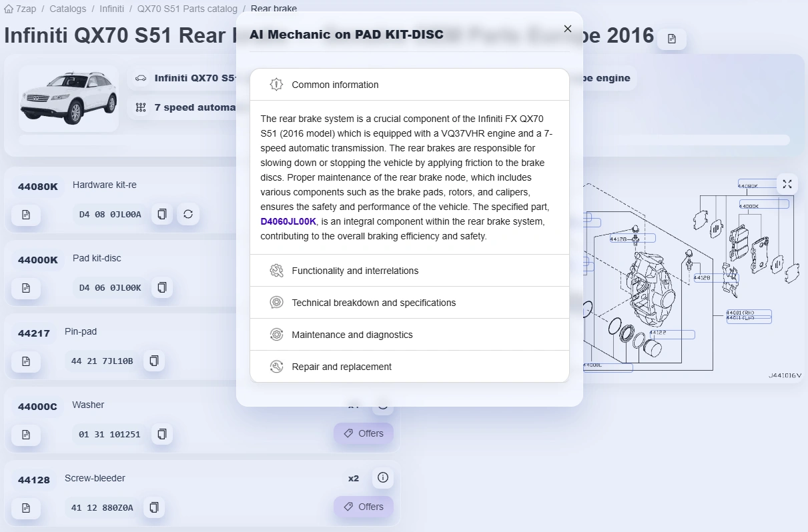The image size is (808, 532).
Task: Collapse the Common information section
Action: pos(410,85)
